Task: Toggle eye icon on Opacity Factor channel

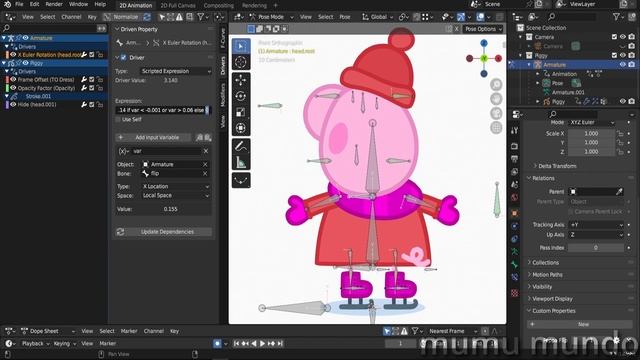Action: [13, 88]
